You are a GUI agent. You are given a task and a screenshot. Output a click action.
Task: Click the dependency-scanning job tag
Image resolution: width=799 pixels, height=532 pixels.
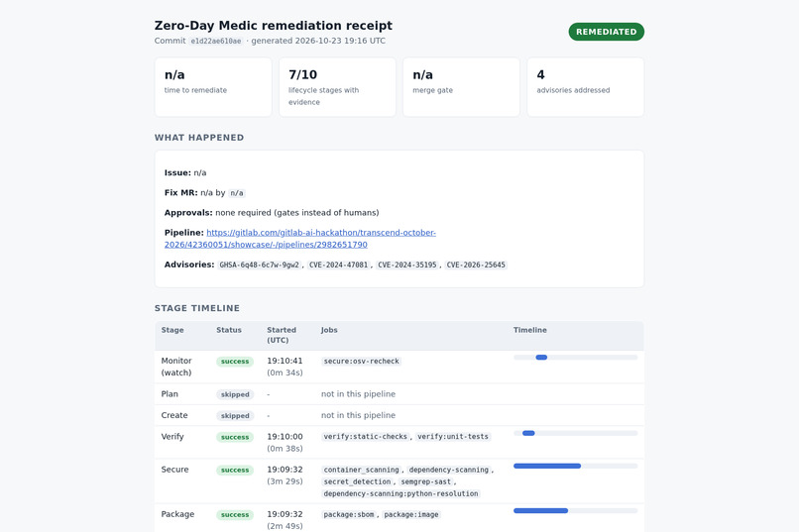point(449,470)
